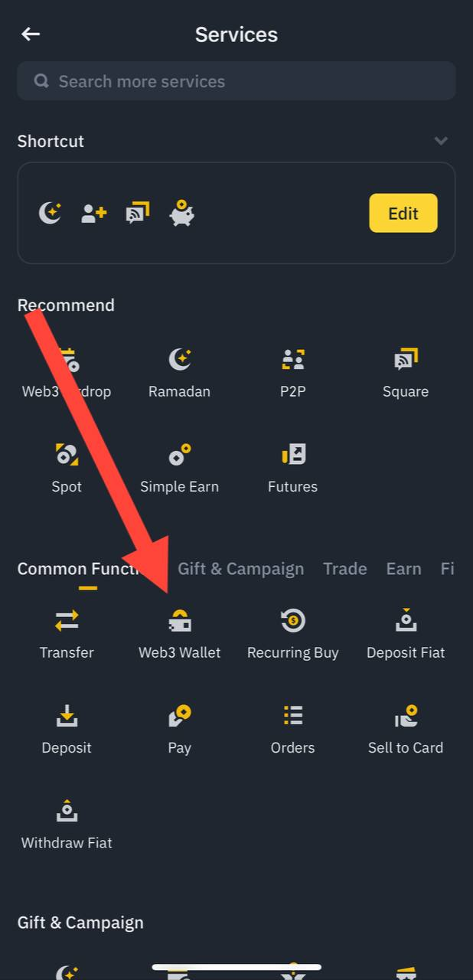
Task: Focus the Search more services field
Action: tap(236, 81)
